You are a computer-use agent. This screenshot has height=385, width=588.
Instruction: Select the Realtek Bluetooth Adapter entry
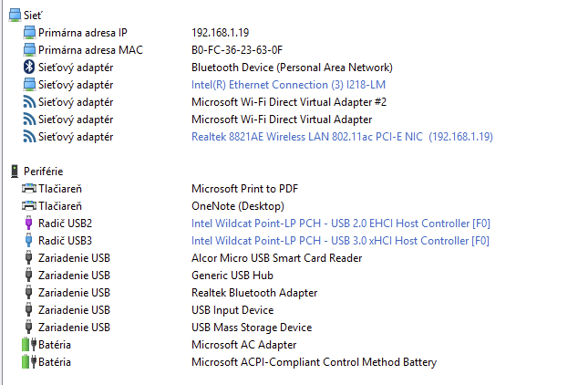coord(254,293)
